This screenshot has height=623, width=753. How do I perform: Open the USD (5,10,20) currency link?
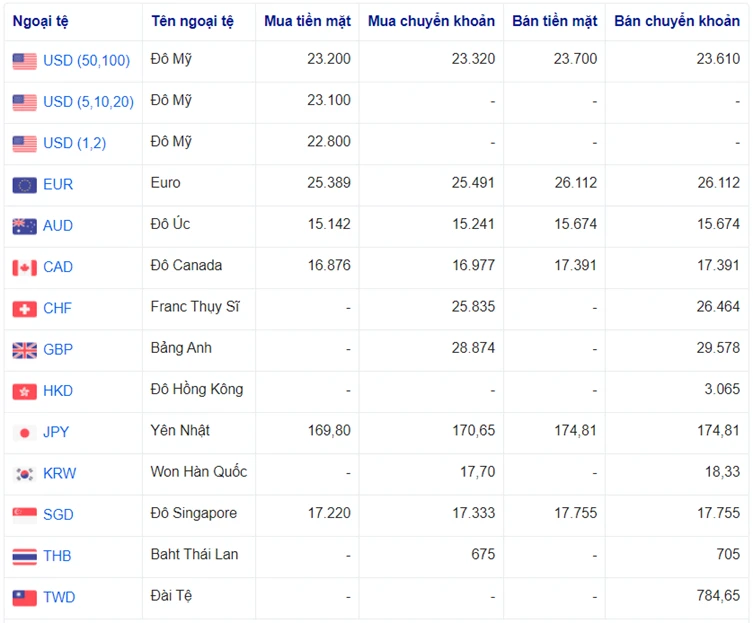(x=88, y=102)
